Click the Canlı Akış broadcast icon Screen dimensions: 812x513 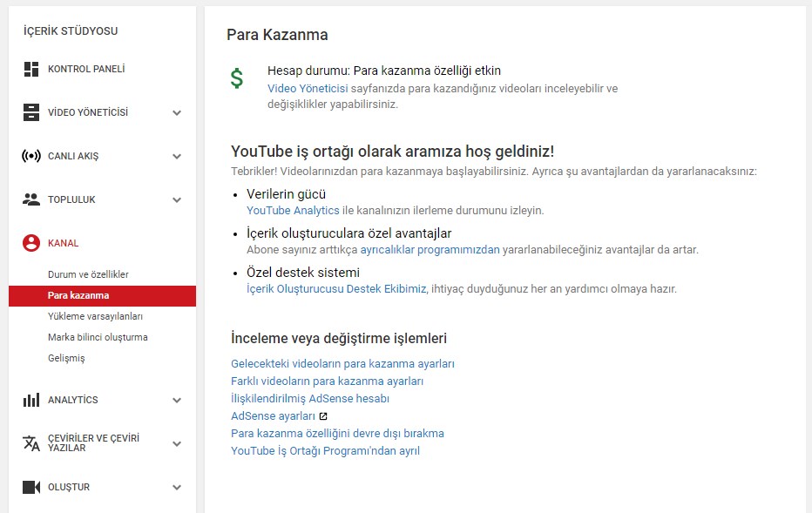(x=31, y=156)
